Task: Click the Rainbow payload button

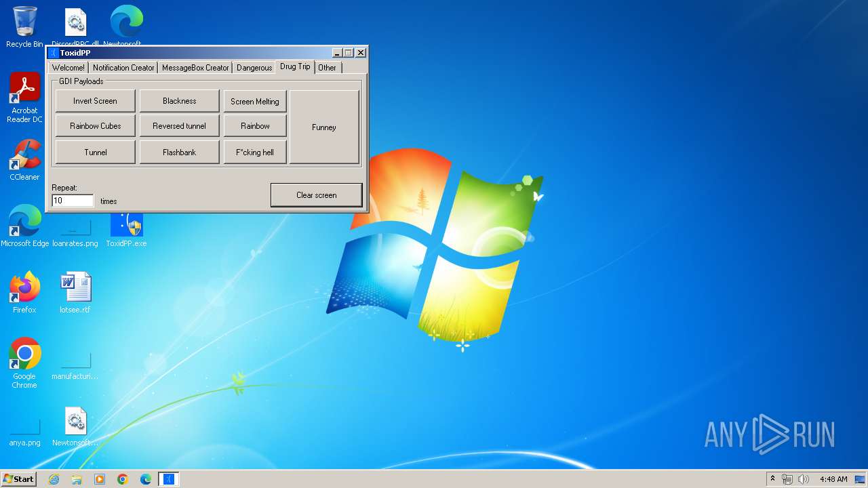Action: coord(255,126)
